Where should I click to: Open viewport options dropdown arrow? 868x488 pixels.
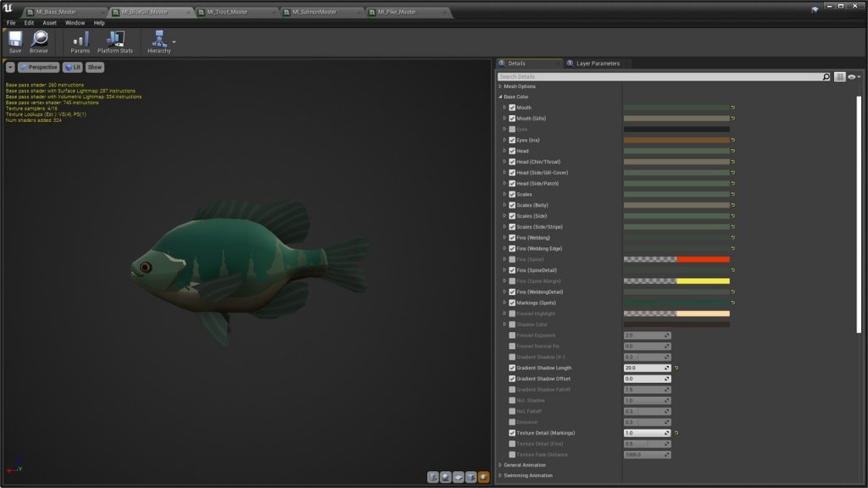[x=10, y=67]
